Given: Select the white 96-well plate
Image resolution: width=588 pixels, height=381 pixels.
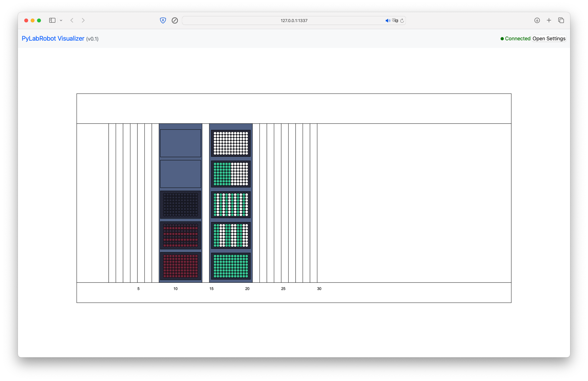Looking at the screenshot, I should pyautogui.click(x=230, y=143).
